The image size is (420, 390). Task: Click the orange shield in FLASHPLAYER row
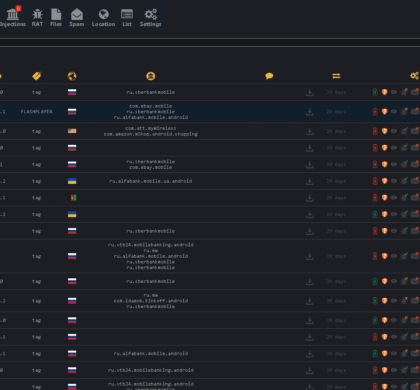384,111
